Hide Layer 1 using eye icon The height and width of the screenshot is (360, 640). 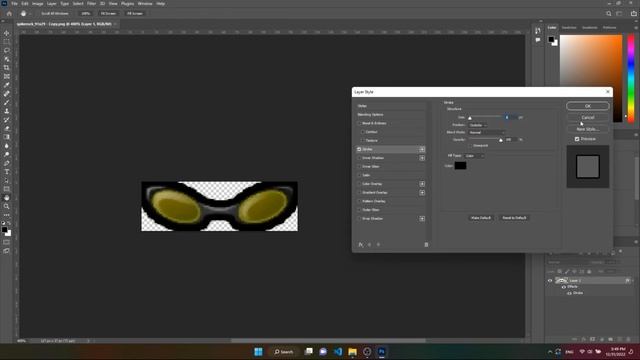click(550, 280)
